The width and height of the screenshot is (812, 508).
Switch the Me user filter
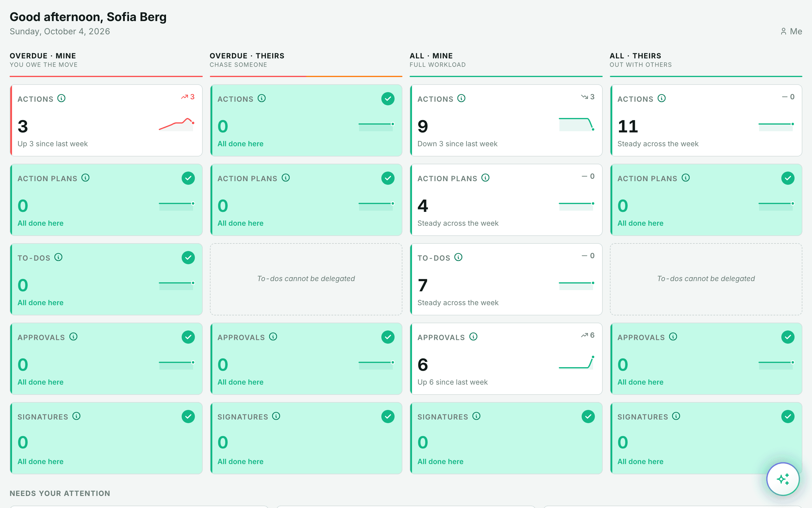tap(791, 32)
